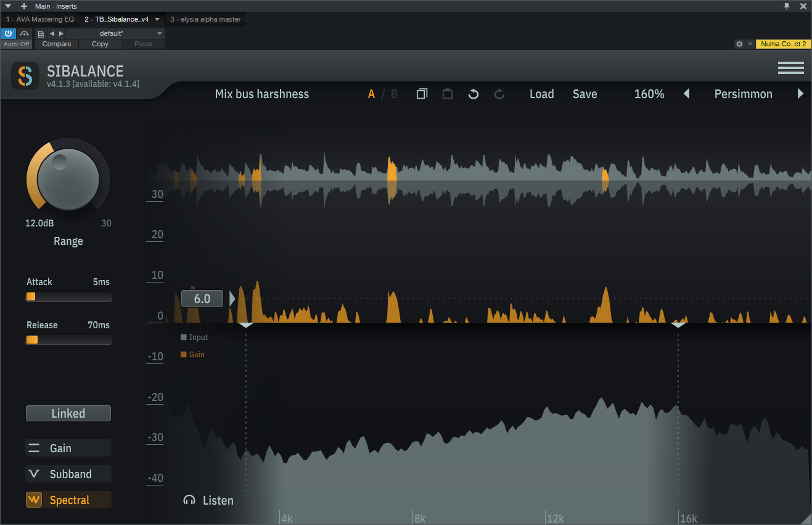The image size is (812, 525).
Task: Click the headphones Listen icon
Action: pyautogui.click(x=189, y=500)
